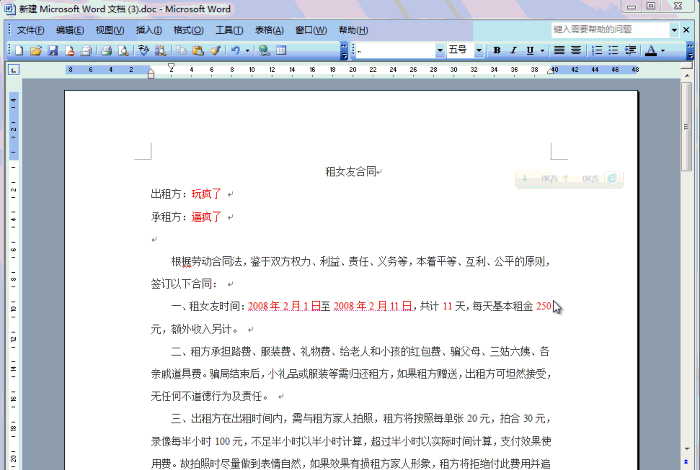Click the tab stop type selector
This screenshot has width=700, height=470.
point(14,70)
